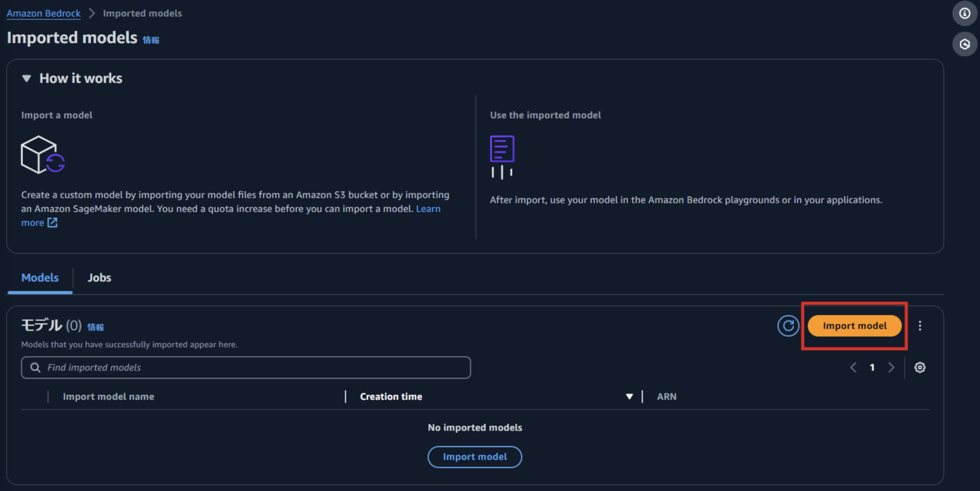The height and width of the screenshot is (491, 980).
Task: Open table preferences gear icon
Action: coord(920,367)
